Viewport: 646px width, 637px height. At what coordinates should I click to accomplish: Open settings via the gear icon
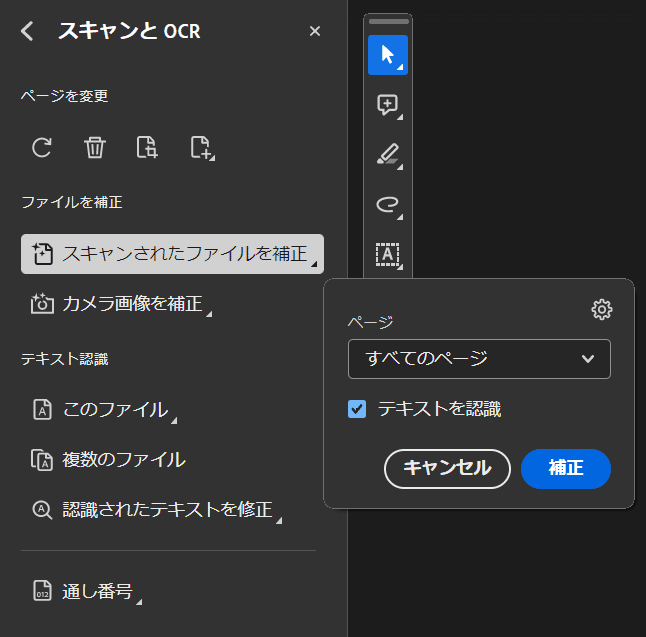coord(602,309)
